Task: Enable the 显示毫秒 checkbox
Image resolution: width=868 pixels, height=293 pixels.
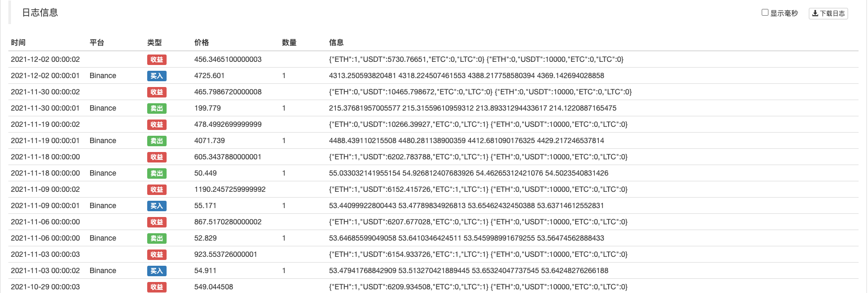Action: point(765,13)
